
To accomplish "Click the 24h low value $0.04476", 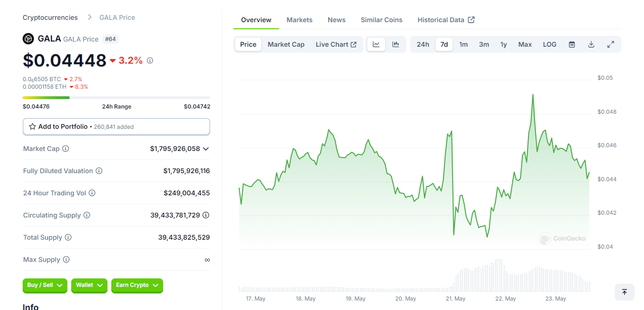I will click(x=36, y=107).
